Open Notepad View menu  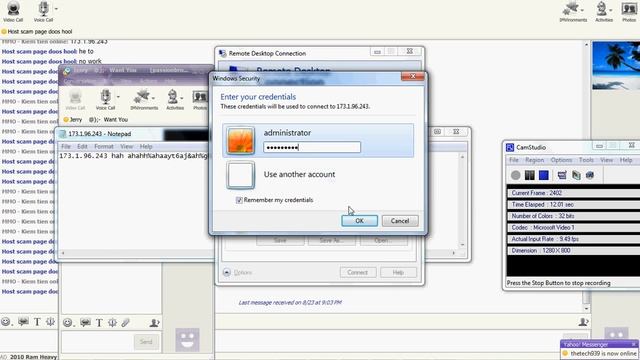pyautogui.click(x=127, y=146)
